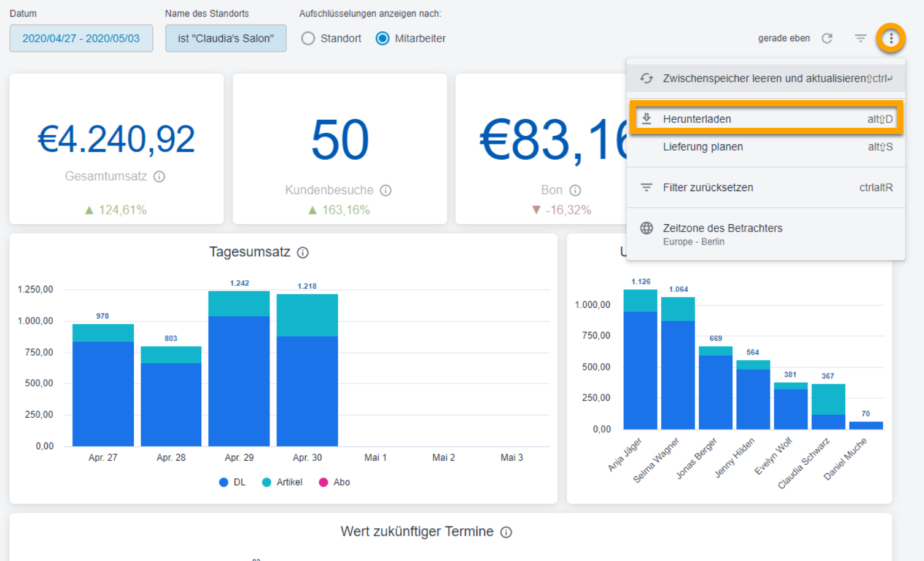Click the Apr. 29 bar in Tagesumsatz

coord(239,369)
